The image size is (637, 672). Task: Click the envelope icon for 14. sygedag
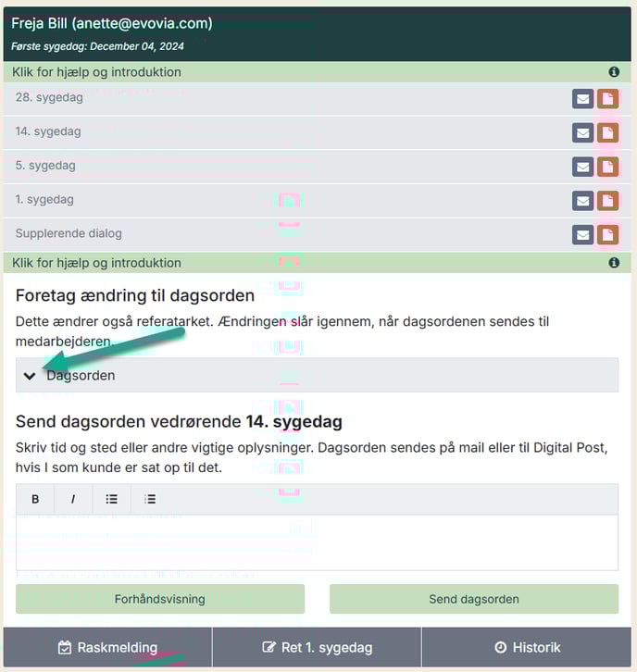[x=582, y=133]
